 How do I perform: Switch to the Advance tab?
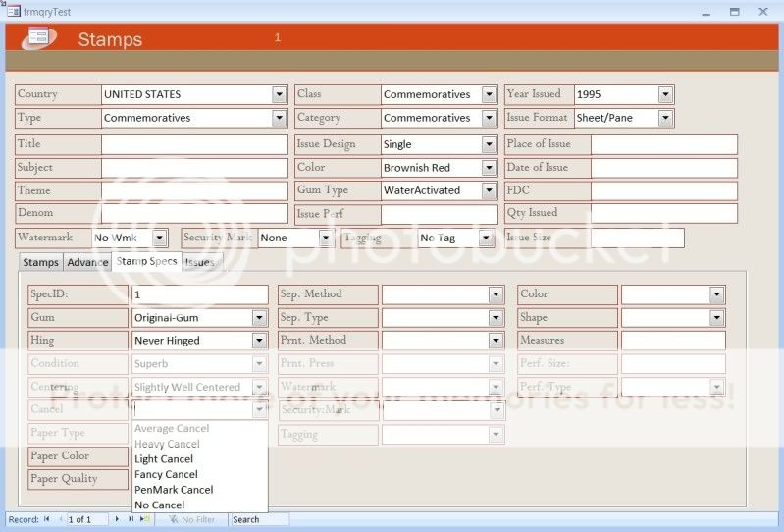(x=87, y=262)
